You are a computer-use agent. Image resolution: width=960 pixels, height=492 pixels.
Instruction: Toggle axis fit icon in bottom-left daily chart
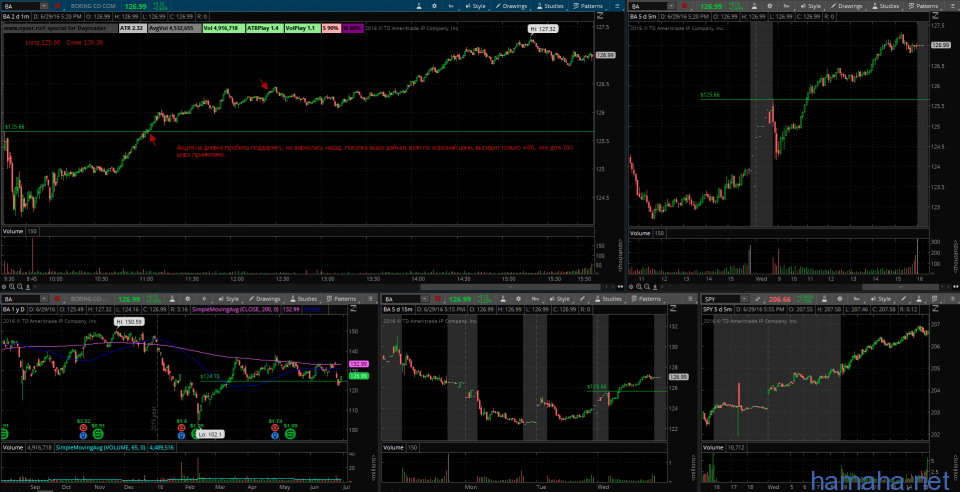[353, 308]
